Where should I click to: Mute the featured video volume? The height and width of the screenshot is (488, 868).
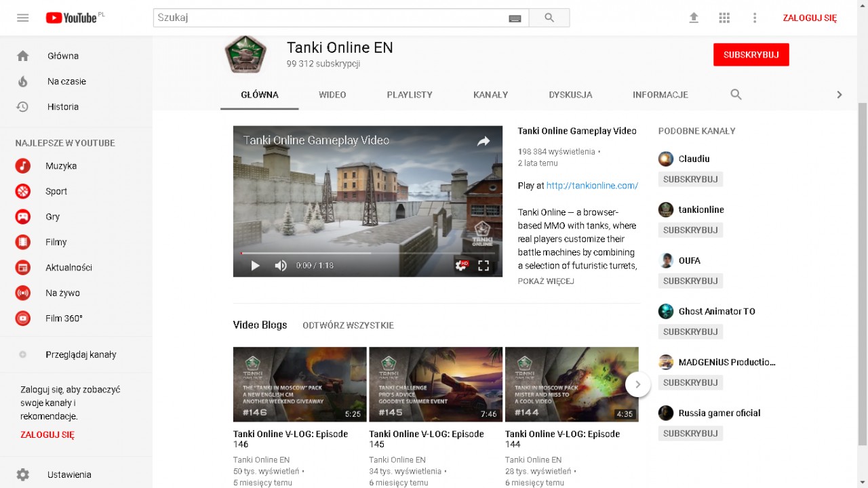(280, 266)
